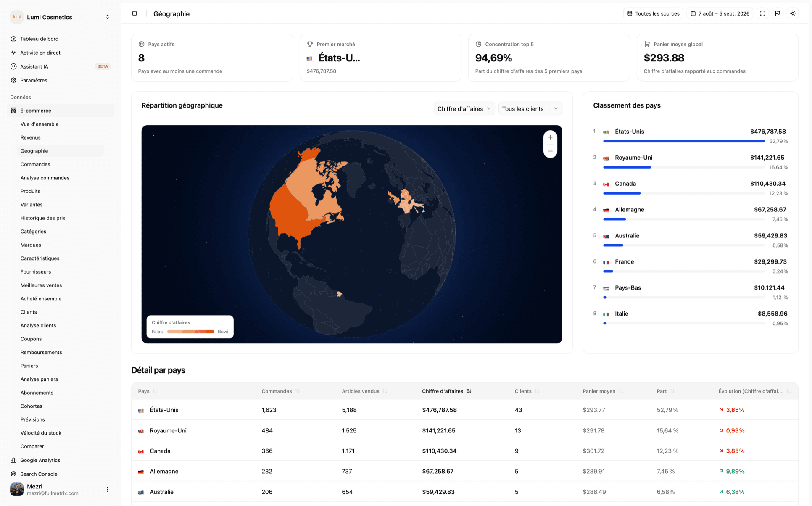Open user menu dots next to Mezri
The height and width of the screenshot is (506, 812).
point(108,489)
